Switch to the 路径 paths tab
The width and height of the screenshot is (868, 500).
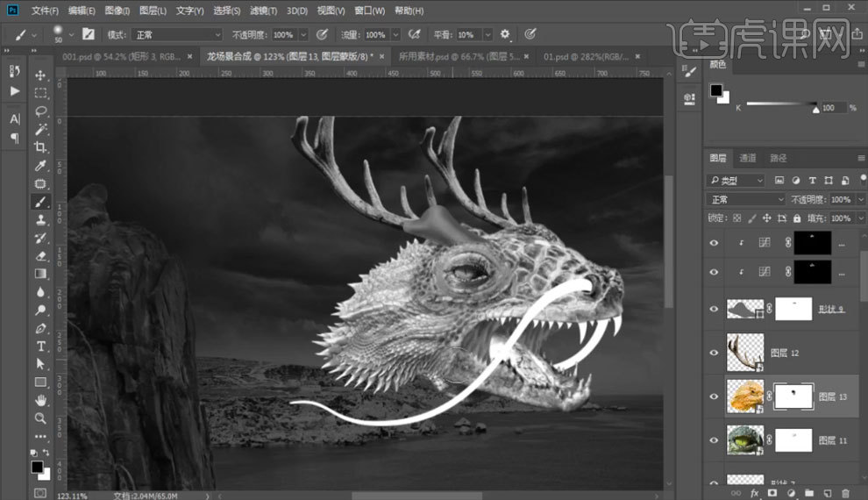click(x=778, y=159)
